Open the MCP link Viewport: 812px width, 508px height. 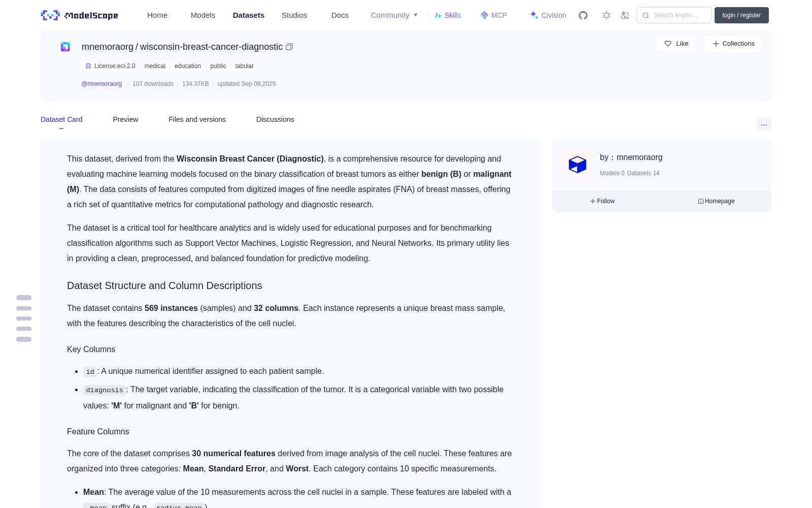pos(494,15)
